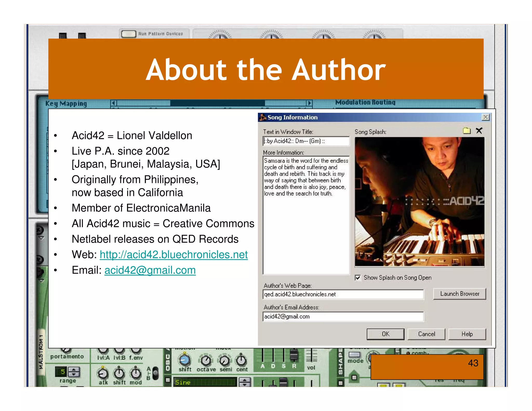Screen dimensions: 532x411
Task: Click the shaper mode button
Action: [x=354, y=355]
